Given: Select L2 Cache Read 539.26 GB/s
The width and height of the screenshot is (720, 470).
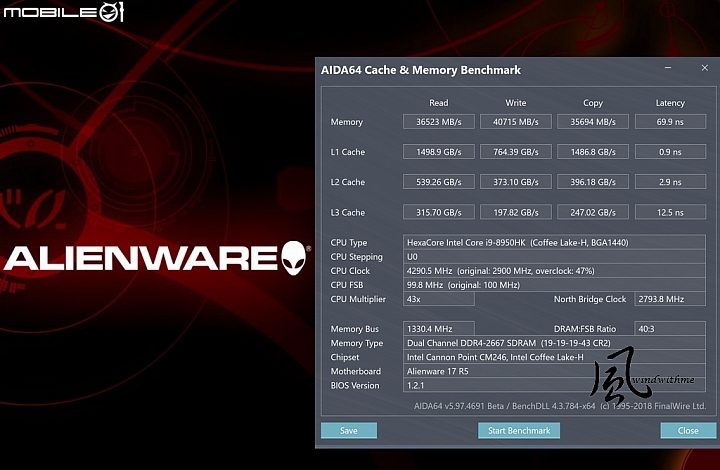Looking at the screenshot, I should pos(439,182).
